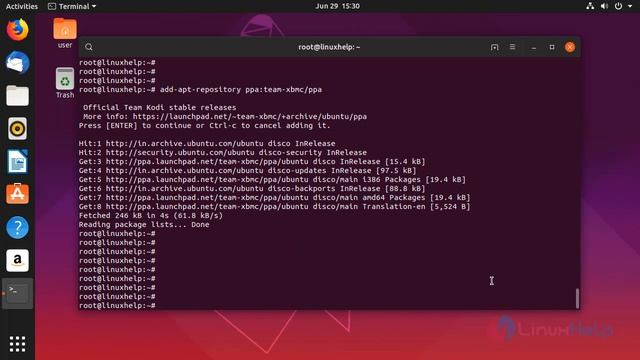Viewport: 640px width, 360px height.
Task: Open Rhythmbox music player in dock
Action: [17, 129]
